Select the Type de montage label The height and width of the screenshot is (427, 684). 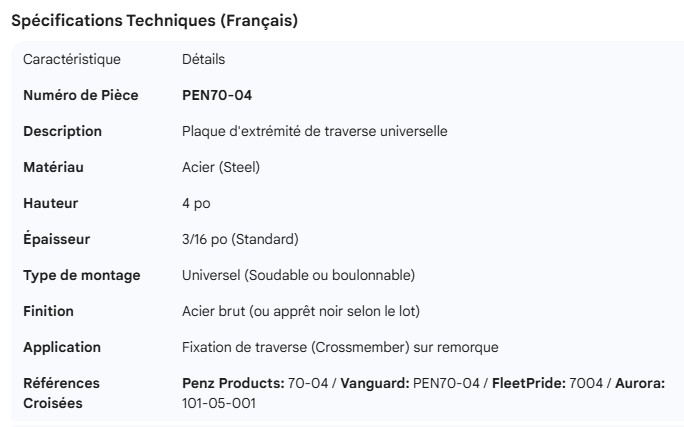[81, 276]
